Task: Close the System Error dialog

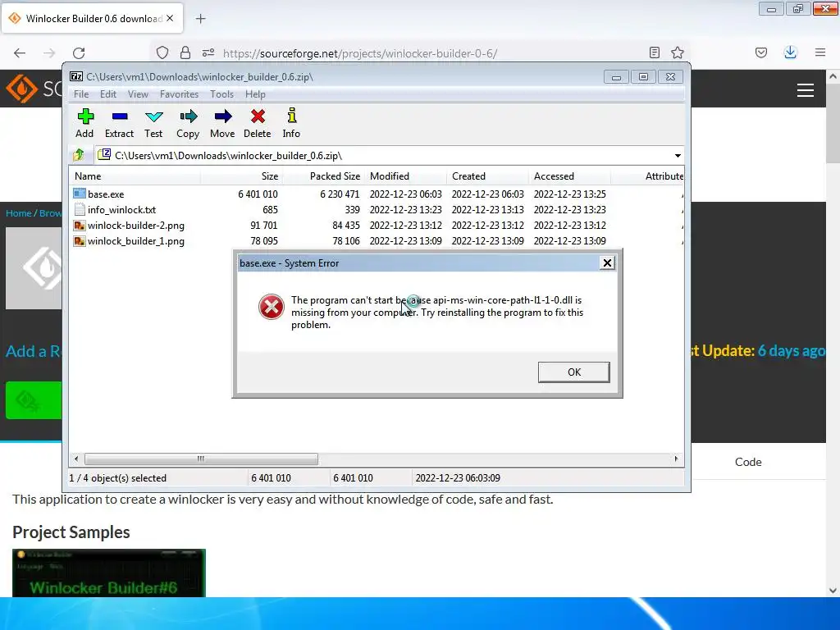Action: coord(607,263)
